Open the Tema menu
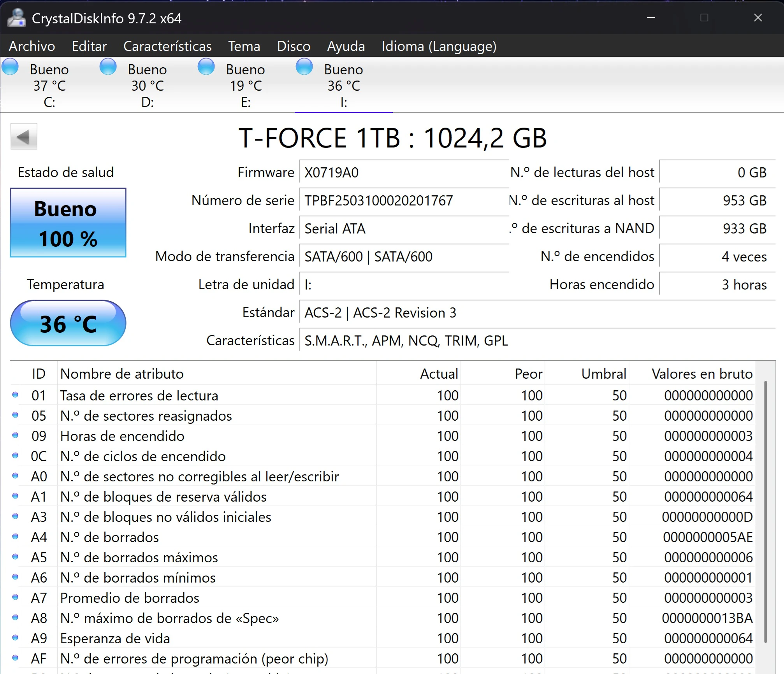Viewport: 784px width, 674px height. (244, 46)
